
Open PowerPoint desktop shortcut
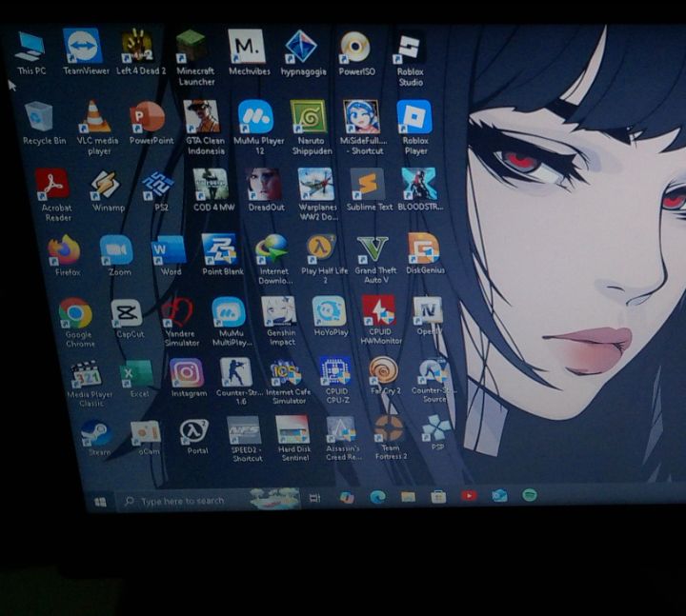tap(151, 123)
